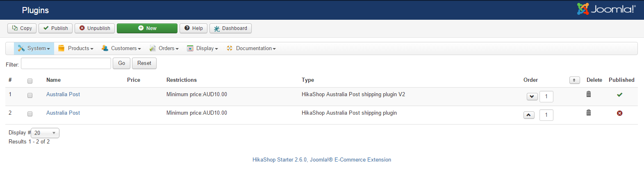Click the save order icon button
The width and height of the screenshot is (644, 171).
click(574, 80)
